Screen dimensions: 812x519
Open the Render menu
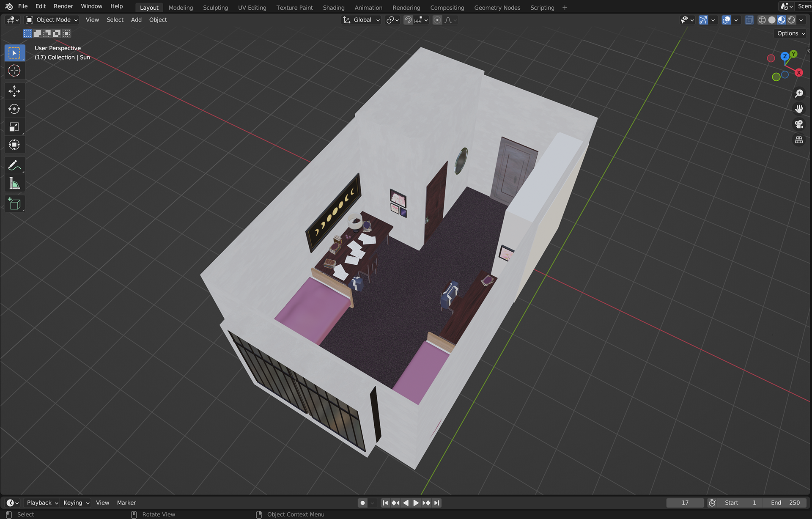(63, 6)
